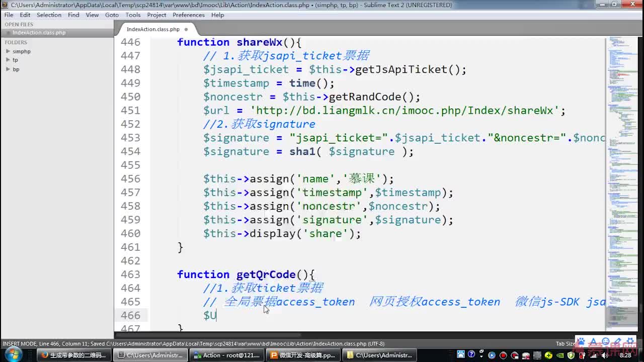Switch to the Action root terminal window
The width and height of the screenshot is (644, 362).
[226, 355]
